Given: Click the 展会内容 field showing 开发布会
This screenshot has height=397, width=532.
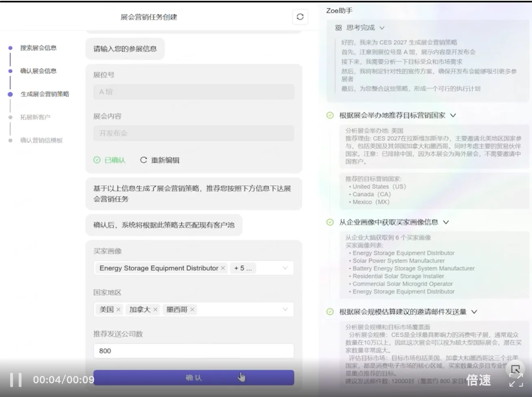Looking at the screenshot, I should tap(194, 133).
